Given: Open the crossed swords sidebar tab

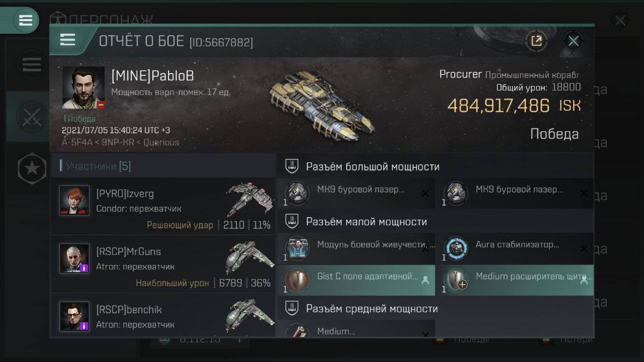Looking at the screenshot, I should (31, 117).
